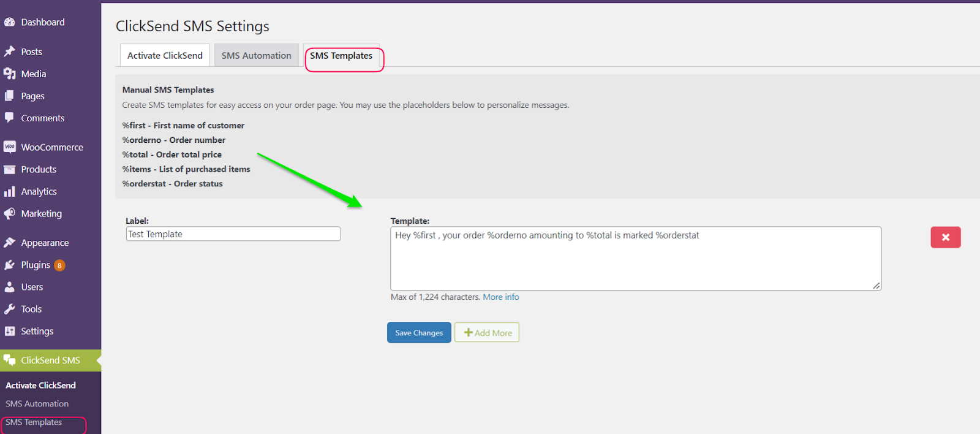Click Save Changes button

[419, 332]
